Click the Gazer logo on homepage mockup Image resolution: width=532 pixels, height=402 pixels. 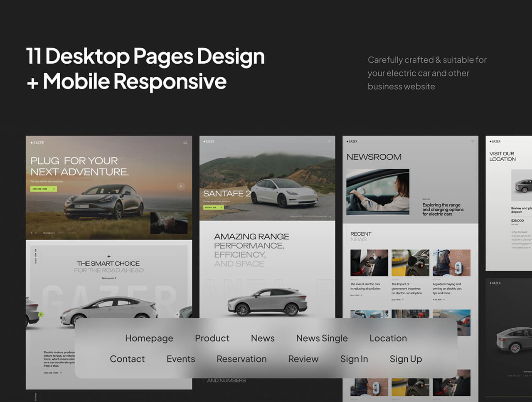coord(37,143)
